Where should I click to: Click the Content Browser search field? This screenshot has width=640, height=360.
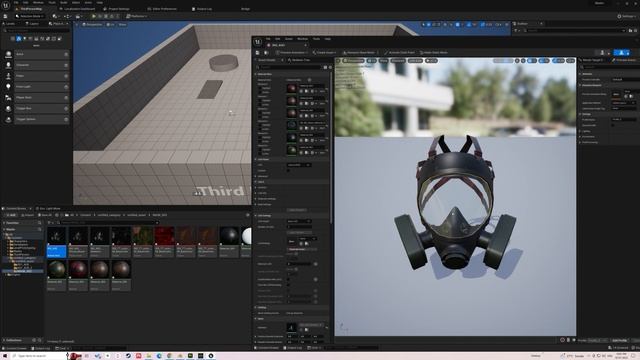107,223
